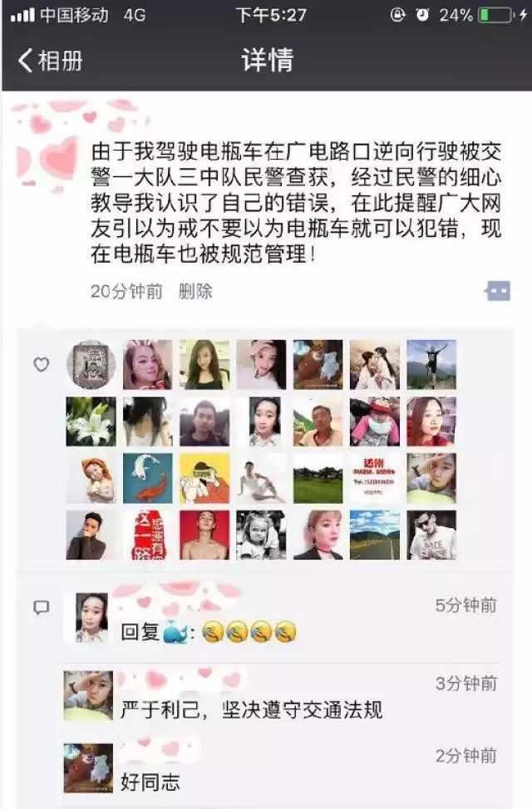Open the road and blue sky avatar
532x809 pixels.
(x=375, y=535)
